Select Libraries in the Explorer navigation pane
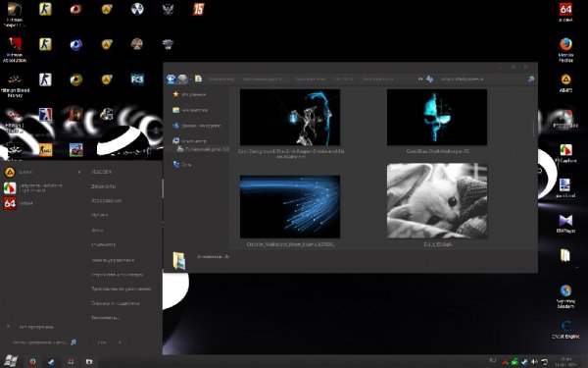This screenshot has width=588, height=368. 190,110
